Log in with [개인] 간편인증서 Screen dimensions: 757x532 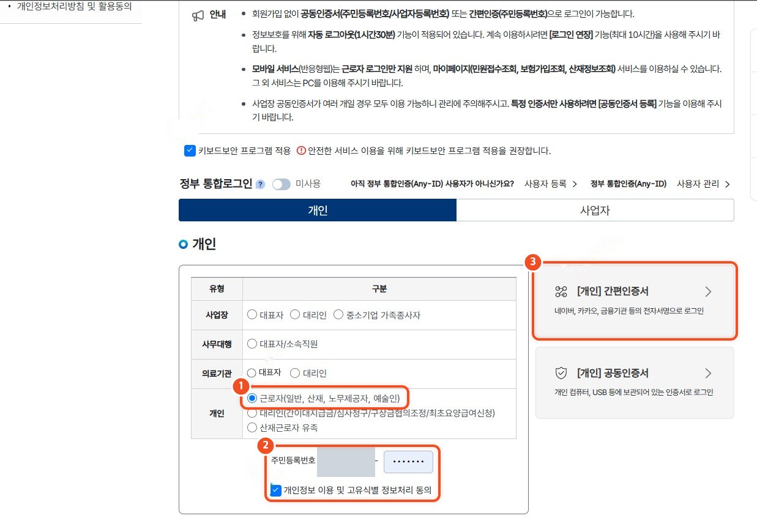point(635,301)
